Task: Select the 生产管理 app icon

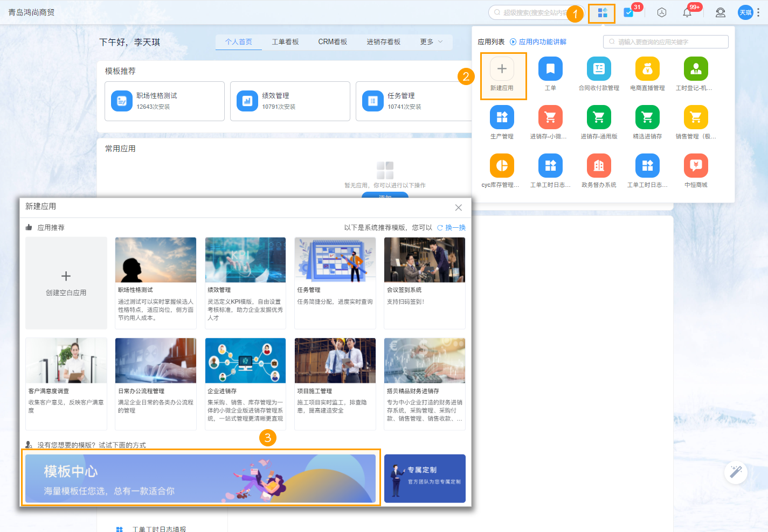Action: 502,117
